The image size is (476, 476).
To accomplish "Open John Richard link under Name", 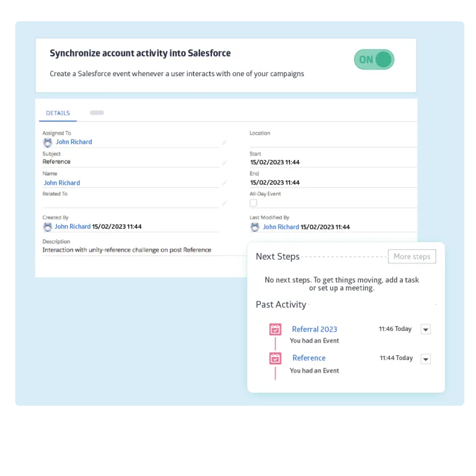I will [62, 183].
